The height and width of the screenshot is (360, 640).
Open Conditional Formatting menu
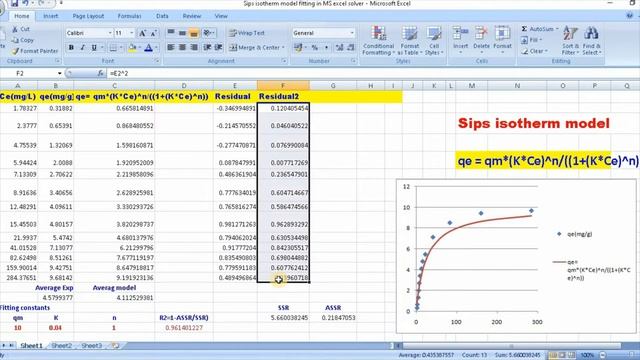coord(378,40)
